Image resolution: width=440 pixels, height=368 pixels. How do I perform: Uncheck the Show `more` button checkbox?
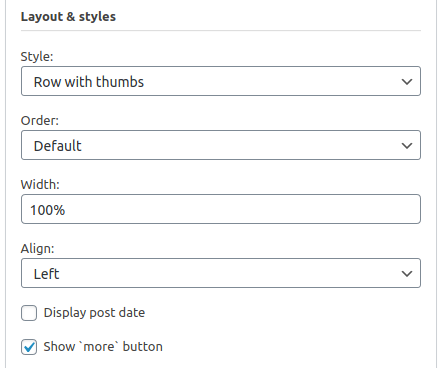[x=29, y=347]
